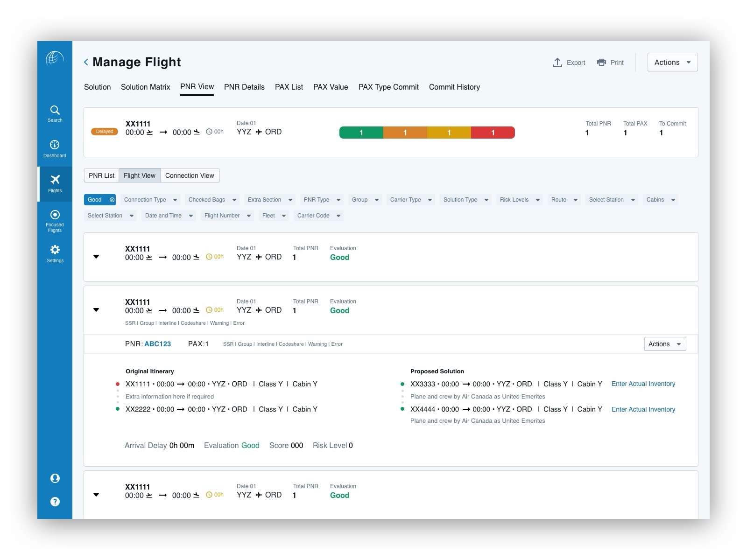Go to the Dashboard from the sidebar

55,148
